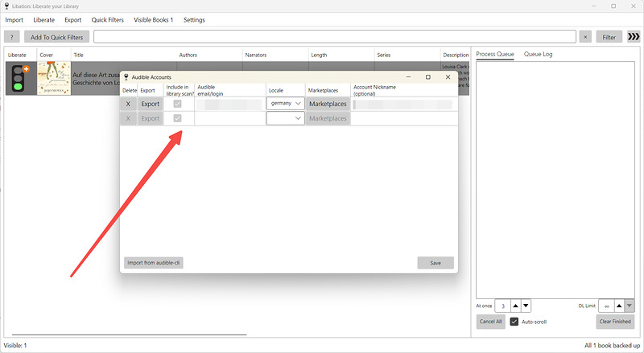Toggle library scan checkbox in empty row
The width and height of the screenshot is (644, 353).
pyautogui.click(x=177, y=118)
